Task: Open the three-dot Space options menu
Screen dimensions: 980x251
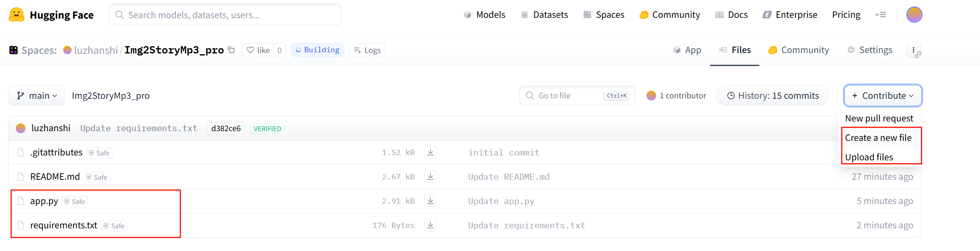Action: 913,50
